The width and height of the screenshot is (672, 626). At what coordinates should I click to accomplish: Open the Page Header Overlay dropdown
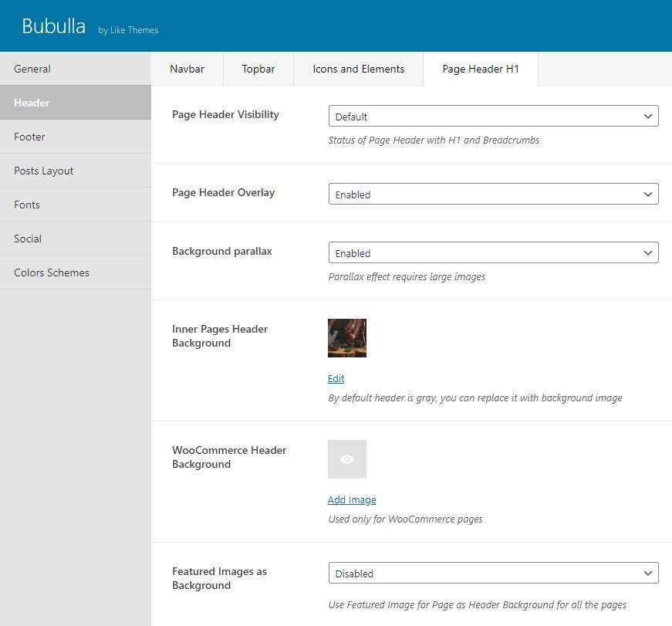493,194
